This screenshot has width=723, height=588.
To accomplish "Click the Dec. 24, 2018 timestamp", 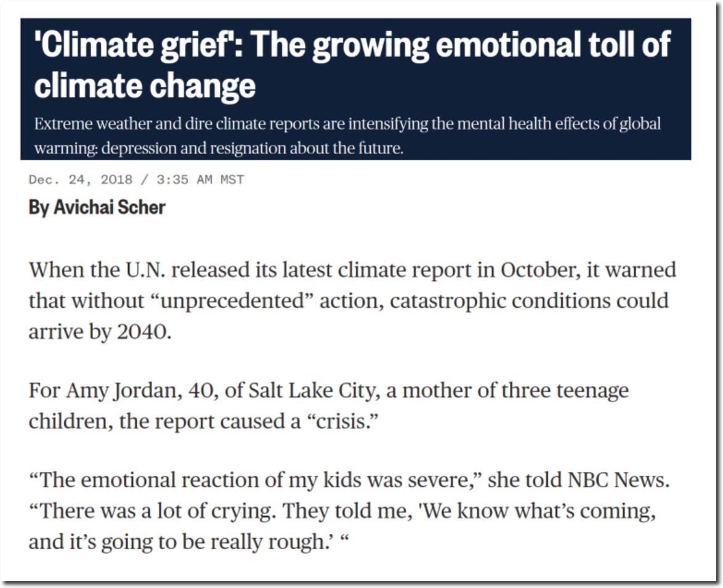I will [81, 179].
